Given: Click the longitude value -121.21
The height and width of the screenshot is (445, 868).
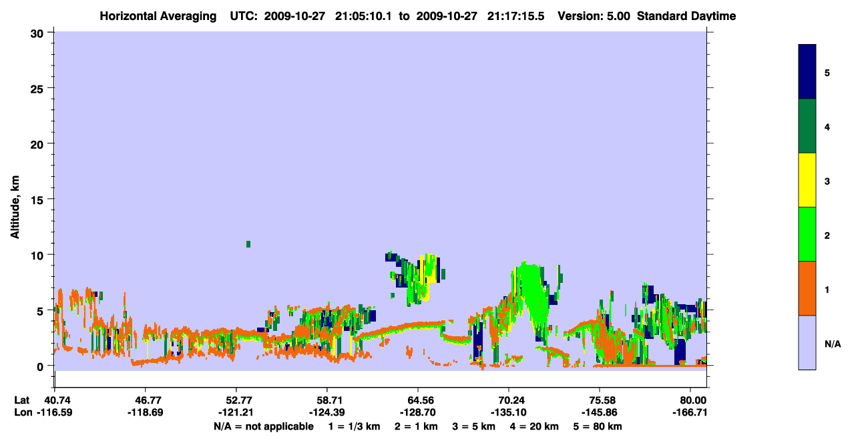Looking at the screenshot, I should [x=236, y=412].
